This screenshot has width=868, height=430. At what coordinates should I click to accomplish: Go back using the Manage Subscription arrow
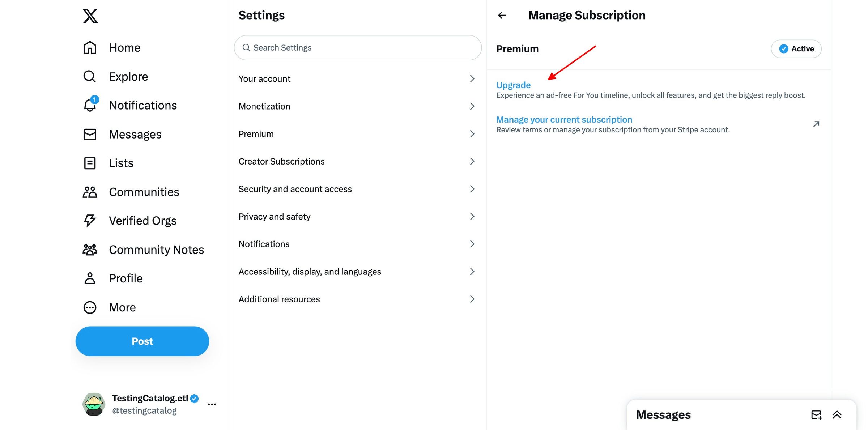click(502, 15)
